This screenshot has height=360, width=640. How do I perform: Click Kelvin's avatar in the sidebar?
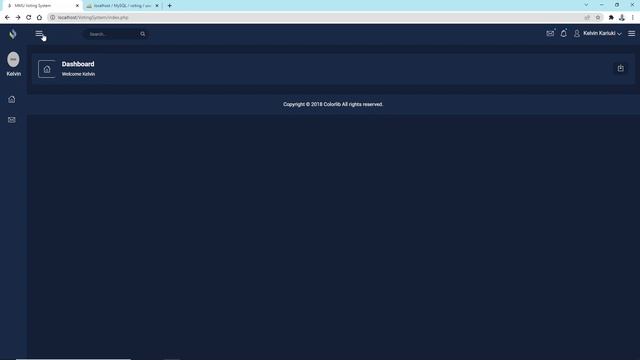click(x=13, y=60)
